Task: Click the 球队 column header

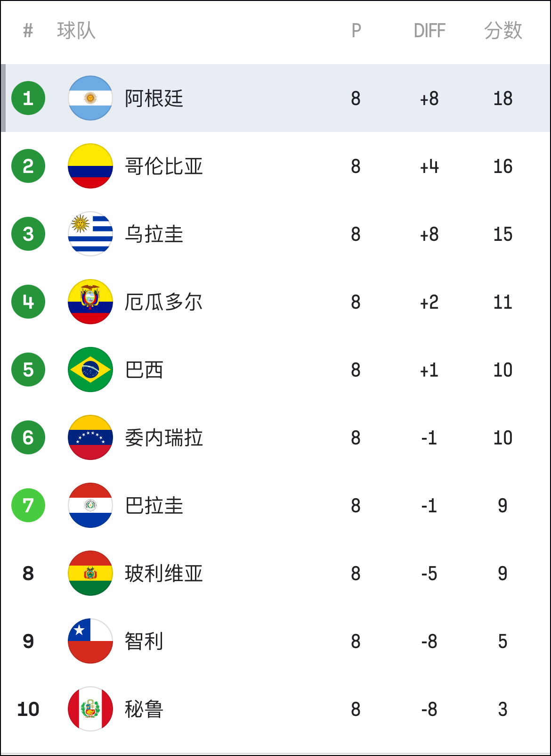Action: (76, 31)
